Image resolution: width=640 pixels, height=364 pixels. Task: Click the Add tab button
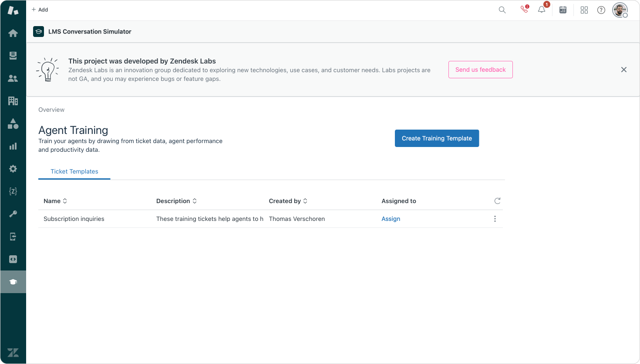pyautogui.click(x=40, y=10)
